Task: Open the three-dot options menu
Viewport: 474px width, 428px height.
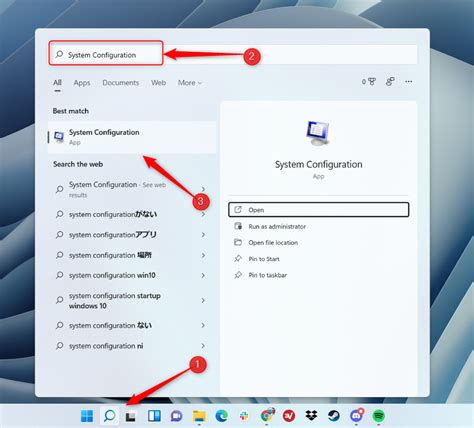Action: (x=409, y=82)
